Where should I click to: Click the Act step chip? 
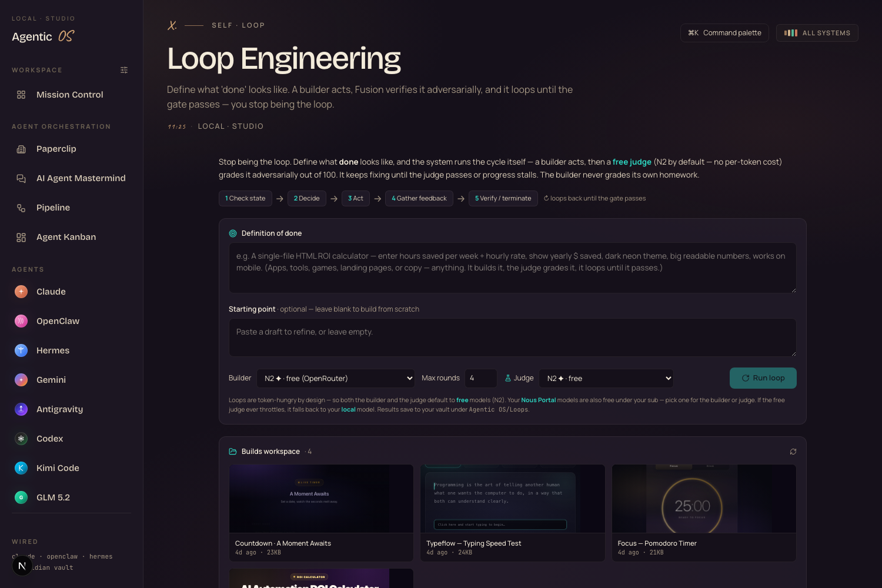(x=356, y=199)
